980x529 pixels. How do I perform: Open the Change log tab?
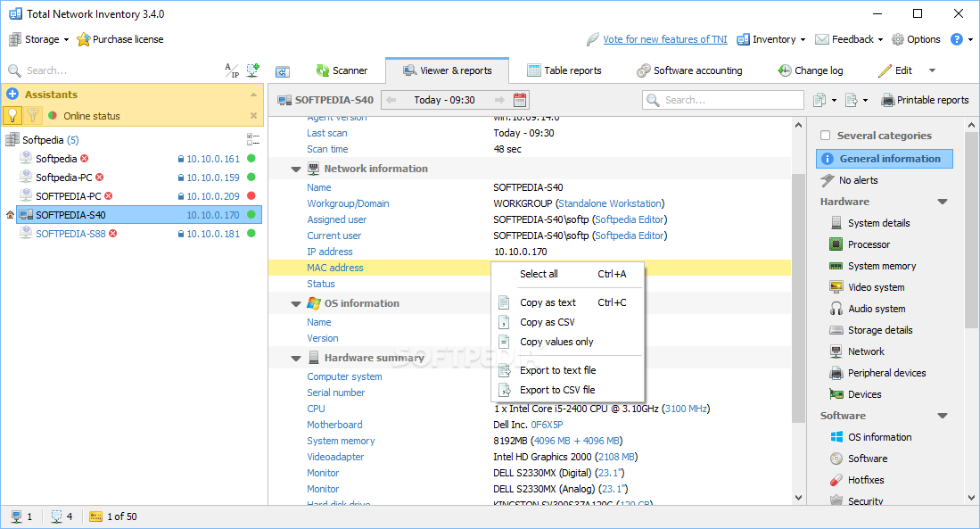click(x=810, y=70)
